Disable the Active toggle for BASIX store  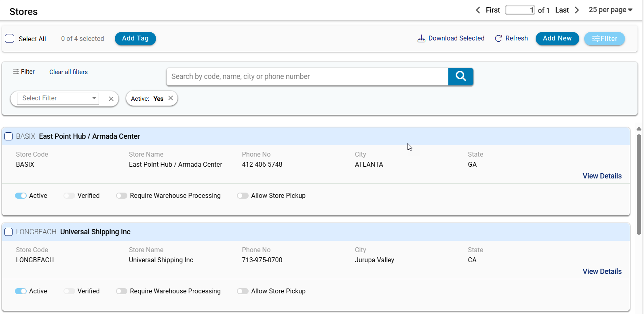[21, 196]
